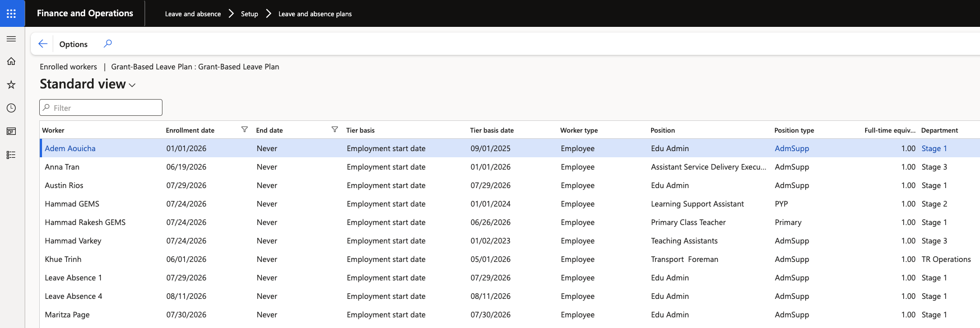The width and height of the screenshot is (980, 328).
Task: Open End date column filter icon
Action: [x=335, y=130]
